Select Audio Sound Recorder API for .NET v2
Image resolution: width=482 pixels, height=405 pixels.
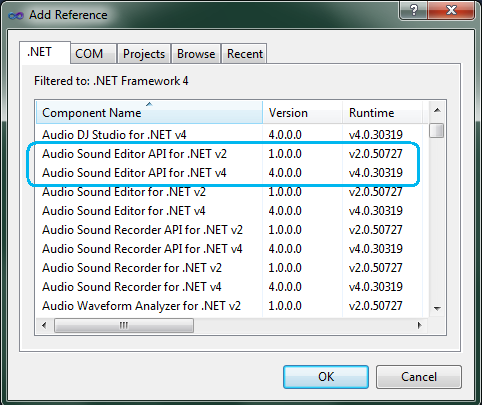click(142, 230)
